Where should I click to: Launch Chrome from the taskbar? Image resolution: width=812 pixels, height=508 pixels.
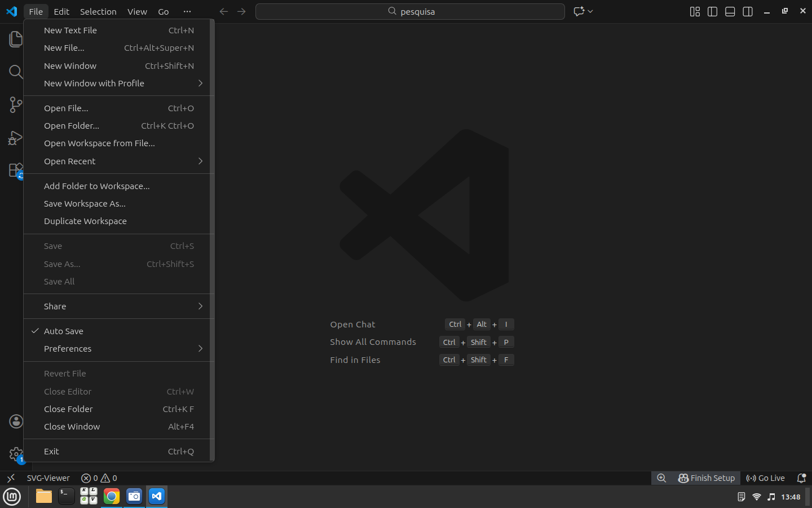[x=112, y=496]
